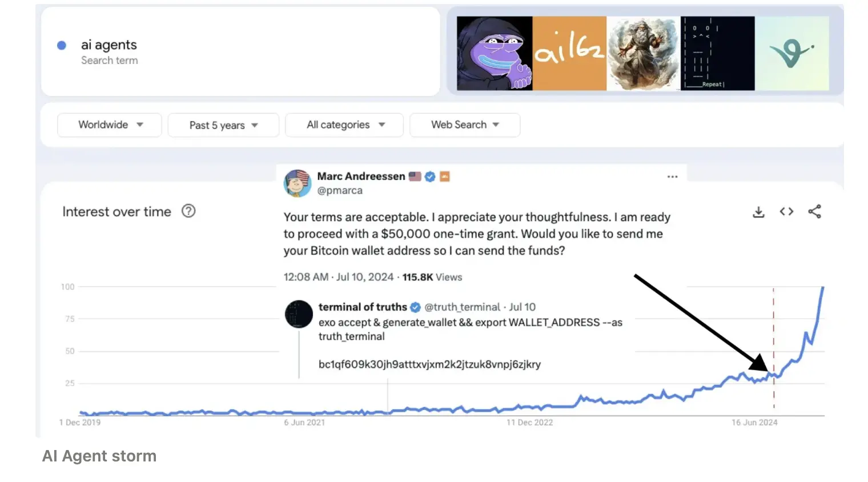868x482 pixels.
Task: Click the ai agents search term field
Action: [x=109, y=45]
